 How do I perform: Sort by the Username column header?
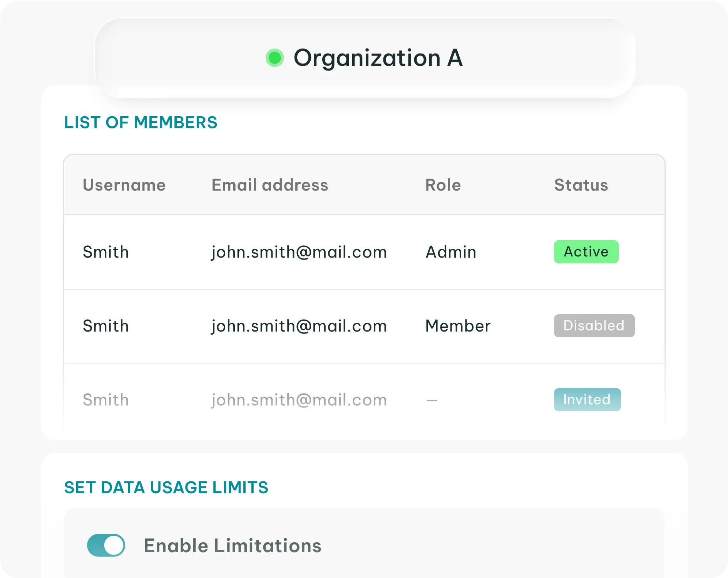[x=124, y=185]
